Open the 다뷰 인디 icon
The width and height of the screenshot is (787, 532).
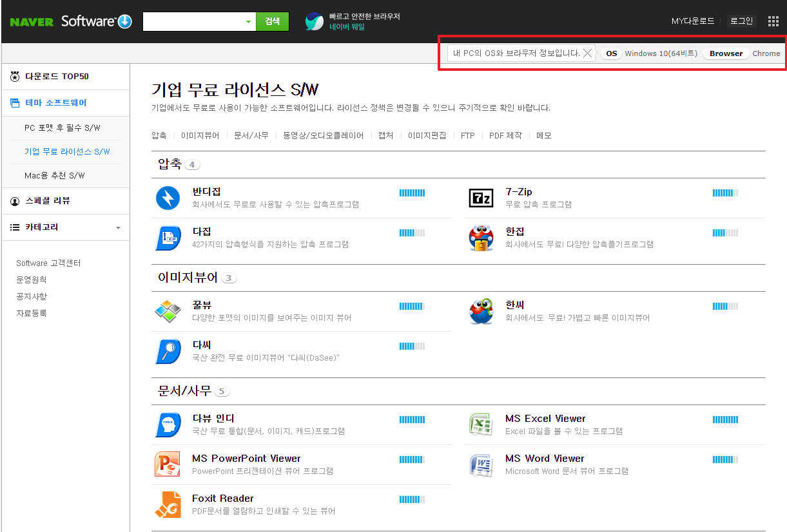(x=168, y=424)
